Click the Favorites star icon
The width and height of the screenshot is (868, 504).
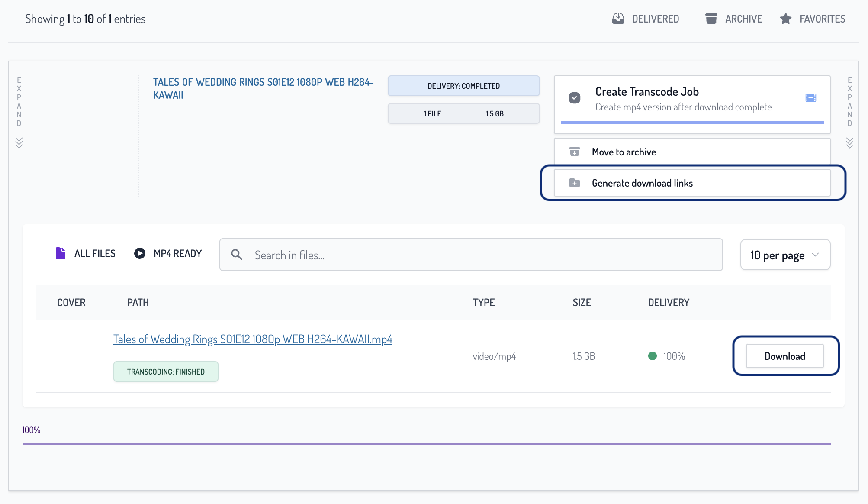pos(786,19)
